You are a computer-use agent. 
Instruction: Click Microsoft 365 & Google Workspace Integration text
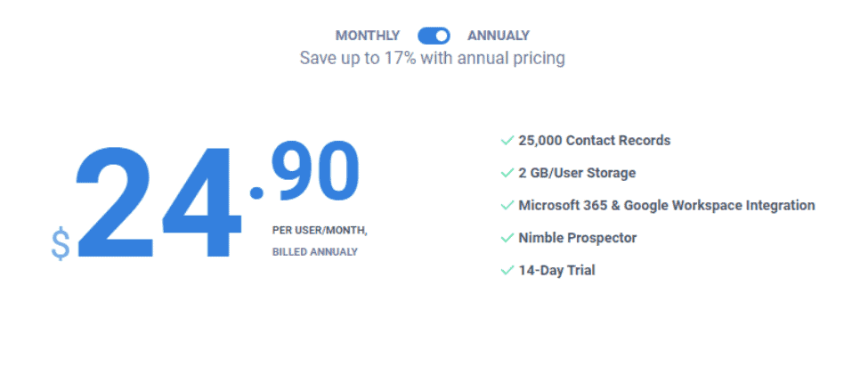click(x=667, y=206)
